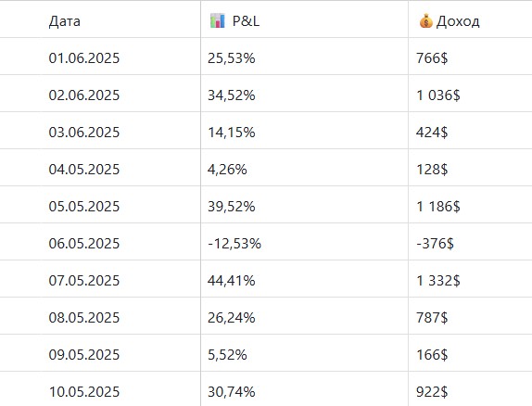Click the bar chart icon beside P&L
This screenshot has height=406, width=532.
tap(218, 21)
